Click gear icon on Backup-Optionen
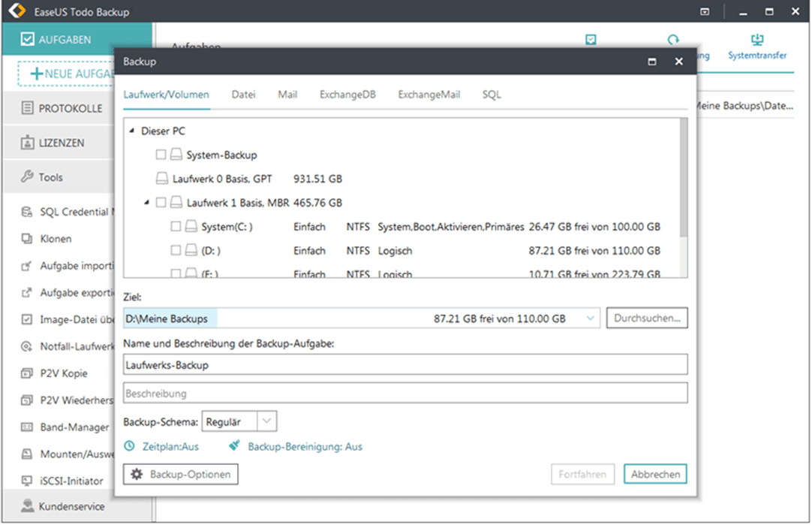Image resolution: width=812 pixels, height=525 pixels. click(x=136, y=474)
